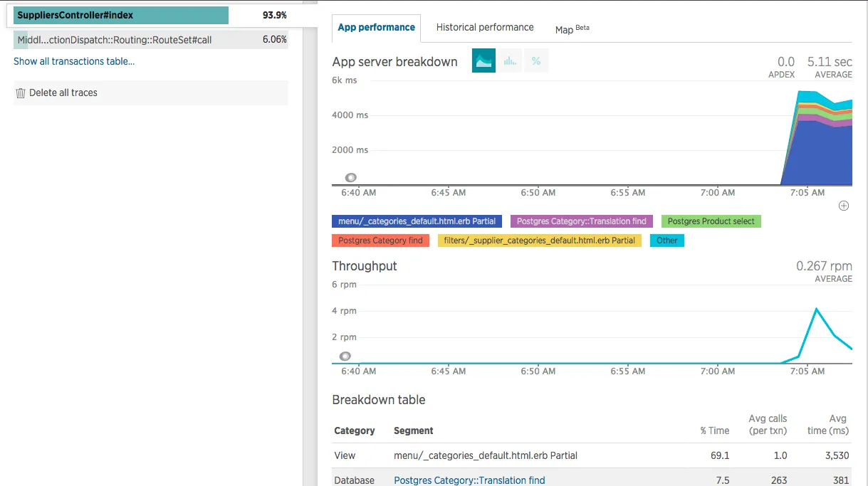Click the gray event marker on throughput chart

pyautogui.click(x=345, y=356)
